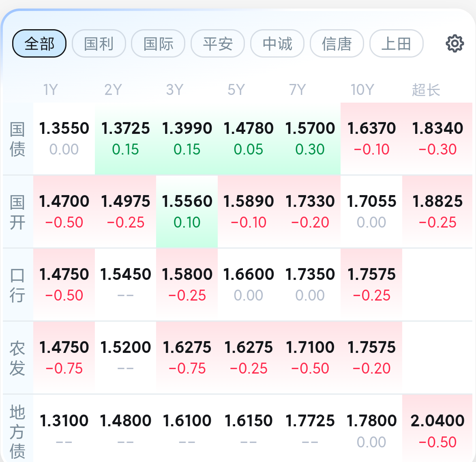Click 国开 3Y yield 1.5560
The width and height of the screenshot is (476, 462).
(x=187, y=212)
